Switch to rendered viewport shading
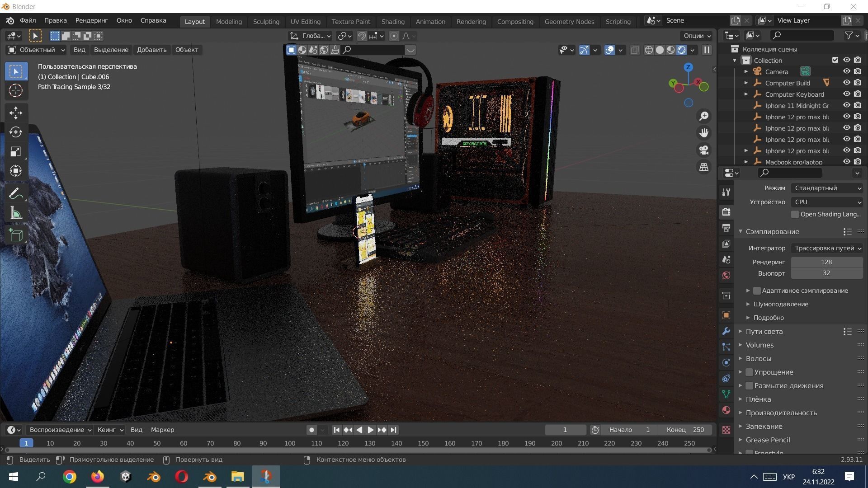This screenshot has height=488, width=868. pyautogui.click(x=681, y=50)
